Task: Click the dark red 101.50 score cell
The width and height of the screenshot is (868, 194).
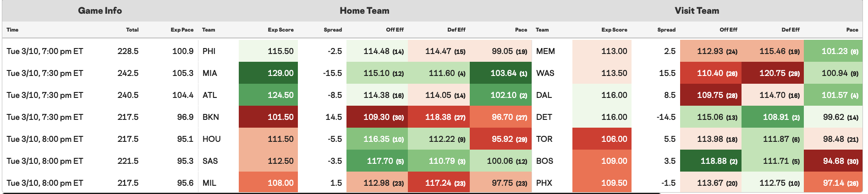Action: 269,117
